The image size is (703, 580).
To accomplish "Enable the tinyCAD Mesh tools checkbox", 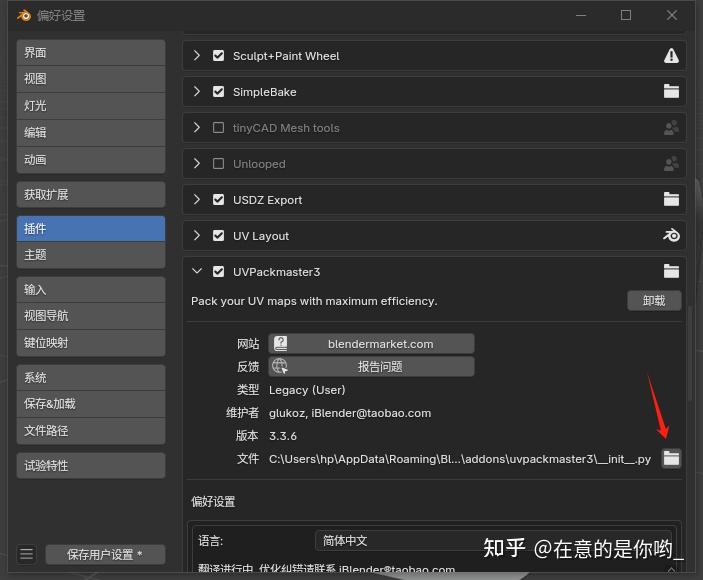I will (x=218, y=128).
